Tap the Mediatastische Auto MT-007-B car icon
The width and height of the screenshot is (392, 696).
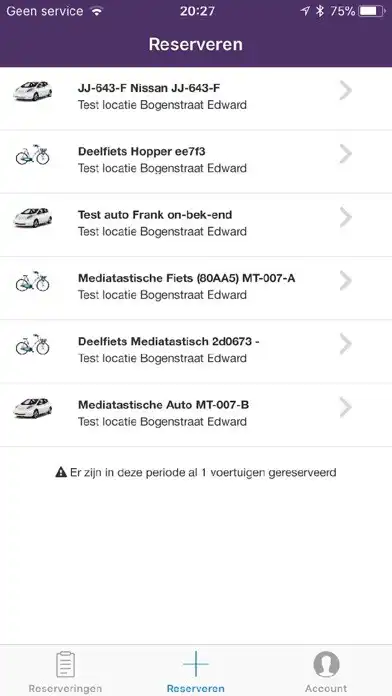(x=32, y=408)
